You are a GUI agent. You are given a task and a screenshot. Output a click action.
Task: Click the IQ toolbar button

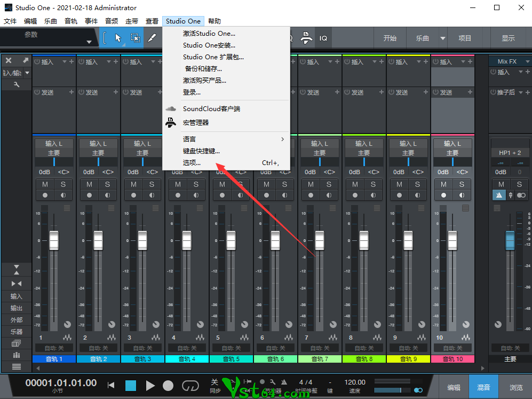click(323, 38)
